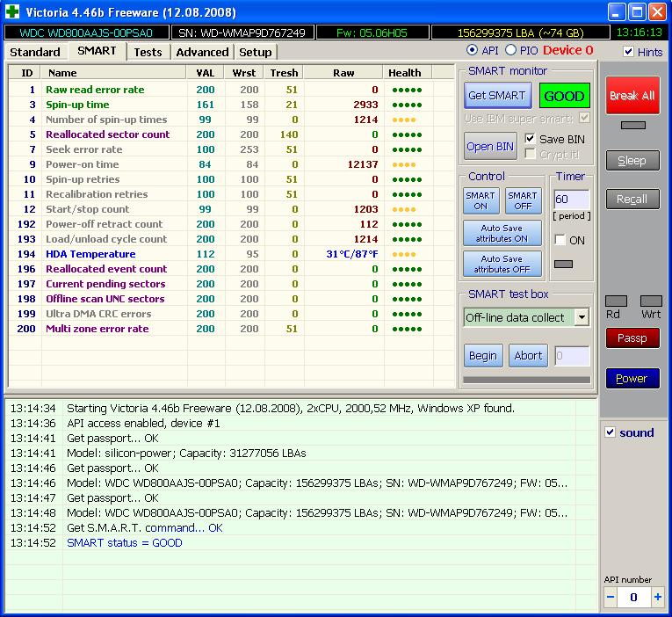Click the 31°C/87°F raw temperature value
Image resolution: width=672 pixels, height=617 pixels.
tap(352, 254)
